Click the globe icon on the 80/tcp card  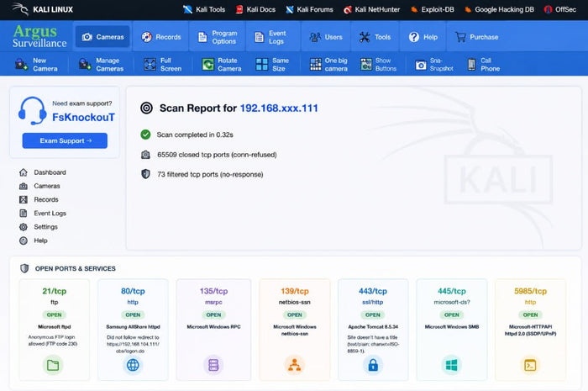point(133,365)
